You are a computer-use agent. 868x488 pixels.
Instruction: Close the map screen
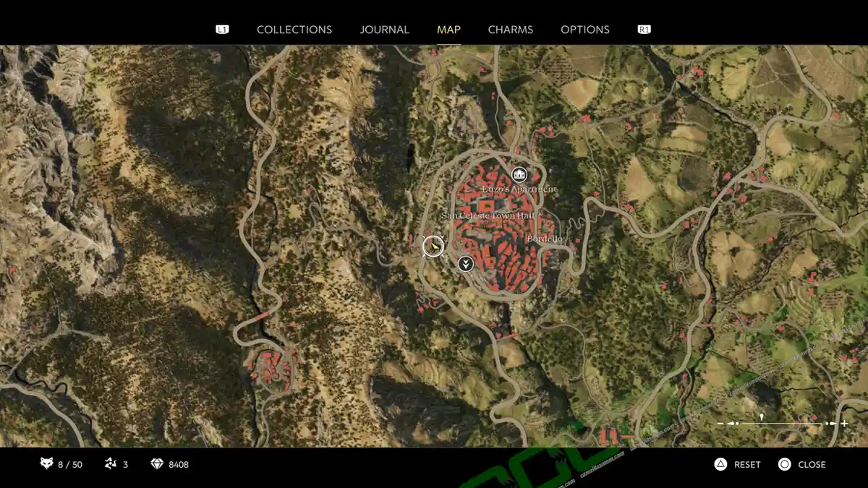812,465
